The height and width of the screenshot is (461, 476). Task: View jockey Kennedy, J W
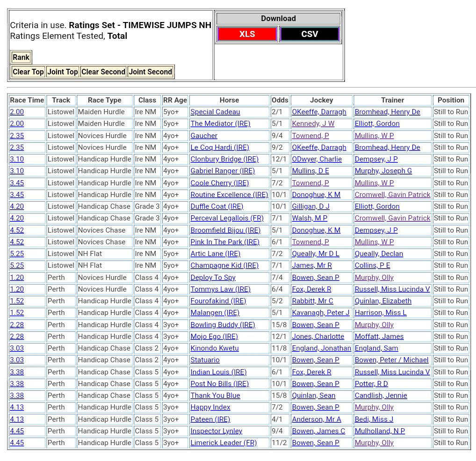click(313, 124)
